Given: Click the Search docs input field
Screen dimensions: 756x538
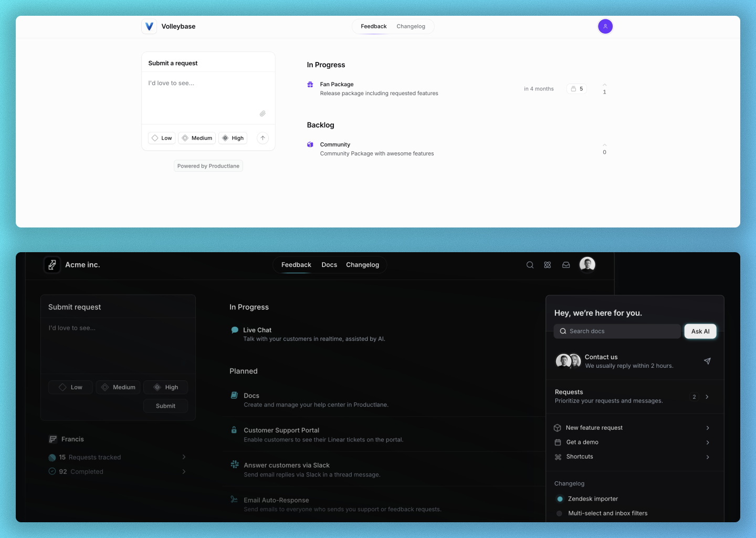Looking at the screenshot, I should (618, 331).
